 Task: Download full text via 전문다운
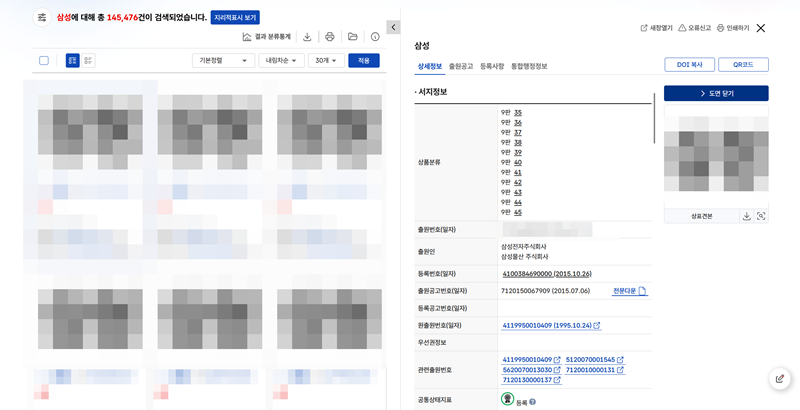click(630, 291)
